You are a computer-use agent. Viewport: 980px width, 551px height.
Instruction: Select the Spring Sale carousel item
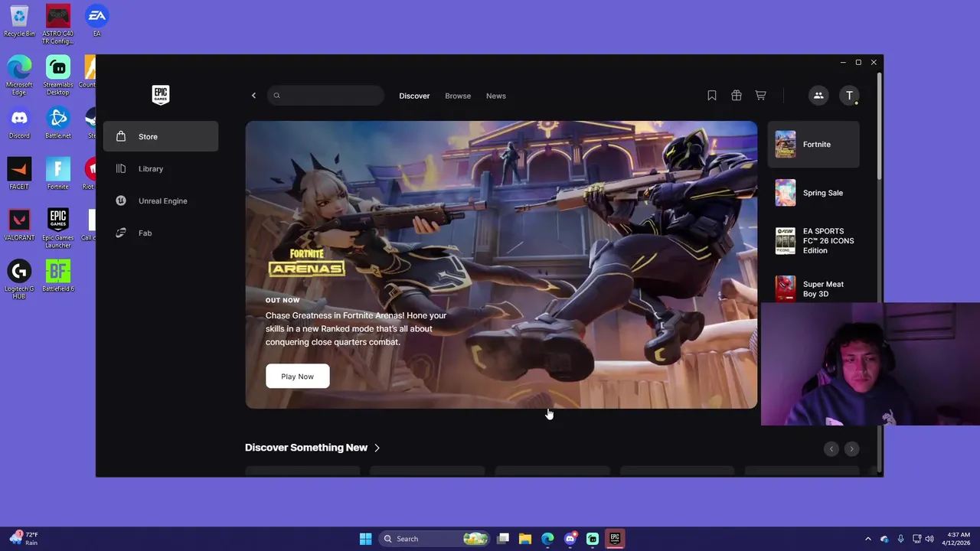(x=813, y=193)
